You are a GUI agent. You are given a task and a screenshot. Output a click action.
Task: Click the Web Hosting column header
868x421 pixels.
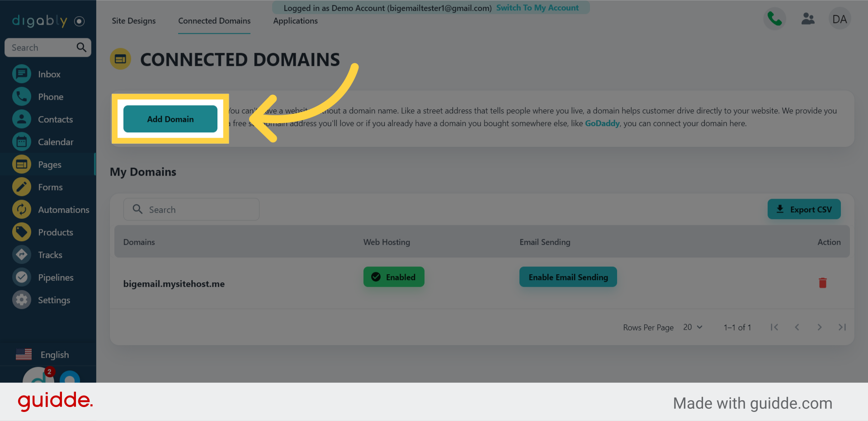[x=387, y=242]
